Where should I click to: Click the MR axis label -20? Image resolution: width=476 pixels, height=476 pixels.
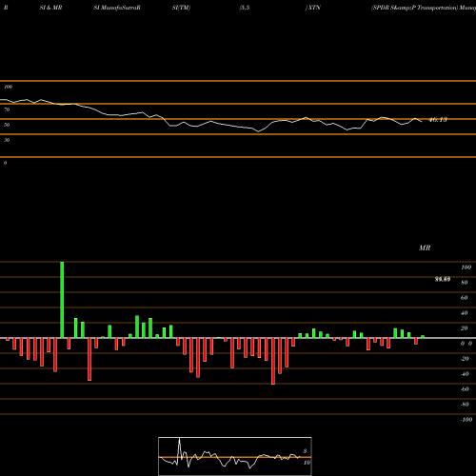point(465,359)
